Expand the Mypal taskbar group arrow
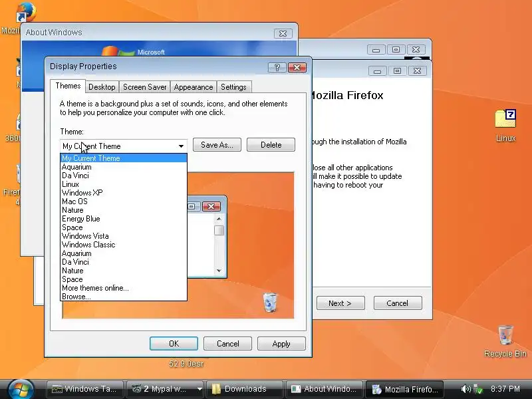Screen dimensions: 532x399 (200, 389)
